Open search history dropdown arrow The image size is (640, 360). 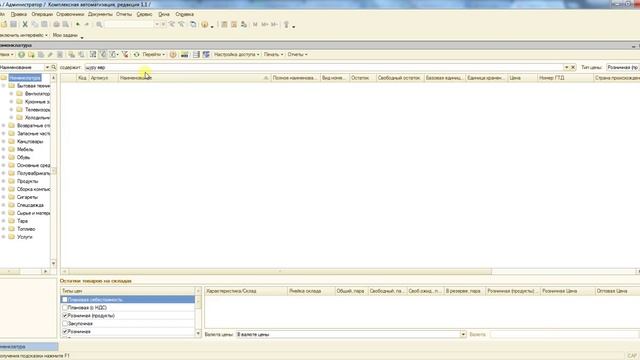[x=567, y=67]
